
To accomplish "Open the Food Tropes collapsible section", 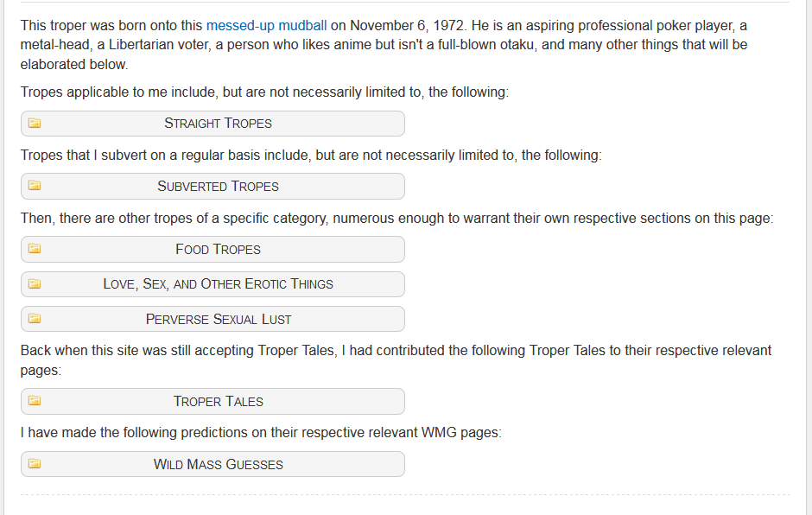I will 218,249.
